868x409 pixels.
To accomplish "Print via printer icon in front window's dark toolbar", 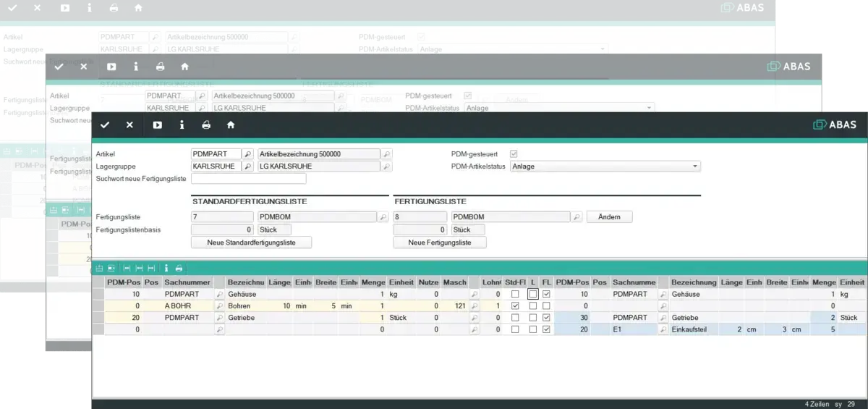I will point(206,125).
